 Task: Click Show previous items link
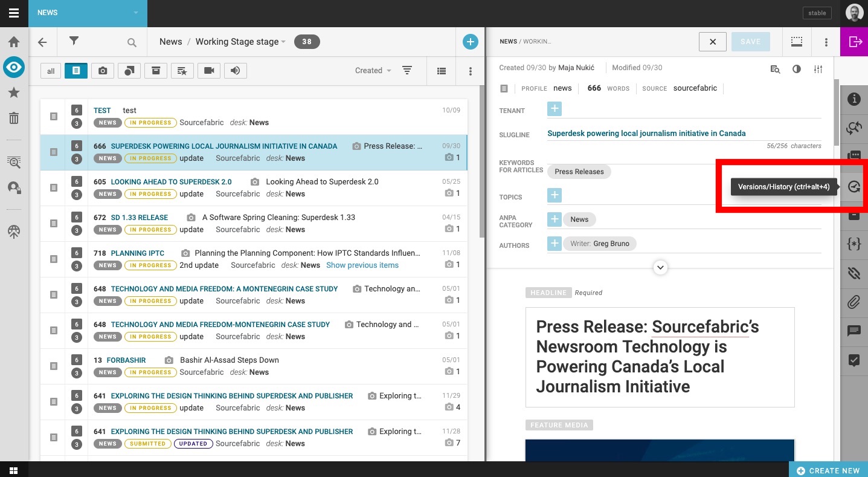(x=362, y=265)
